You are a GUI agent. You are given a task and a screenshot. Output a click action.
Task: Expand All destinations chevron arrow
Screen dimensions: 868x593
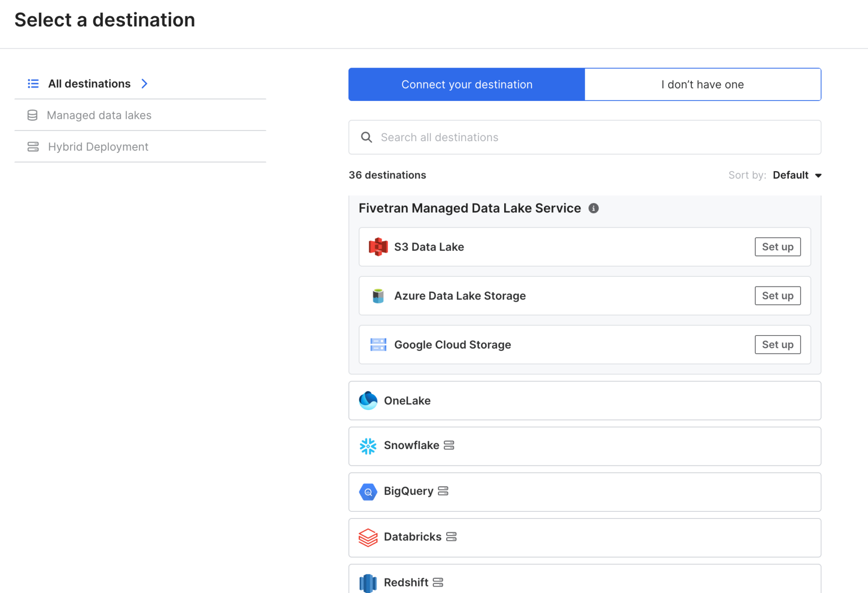[144, 84]
